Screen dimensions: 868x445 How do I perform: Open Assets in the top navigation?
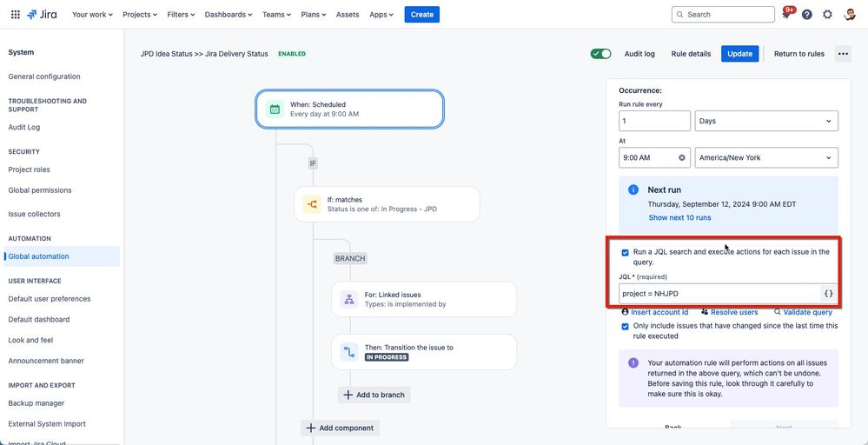coord(348,15)
